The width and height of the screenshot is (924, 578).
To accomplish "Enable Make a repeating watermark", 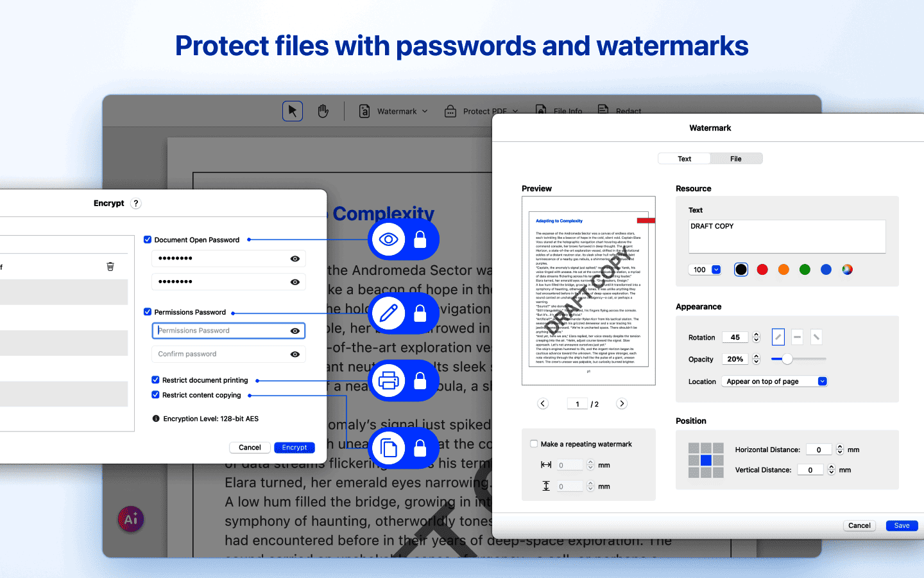I will (533, 444).
